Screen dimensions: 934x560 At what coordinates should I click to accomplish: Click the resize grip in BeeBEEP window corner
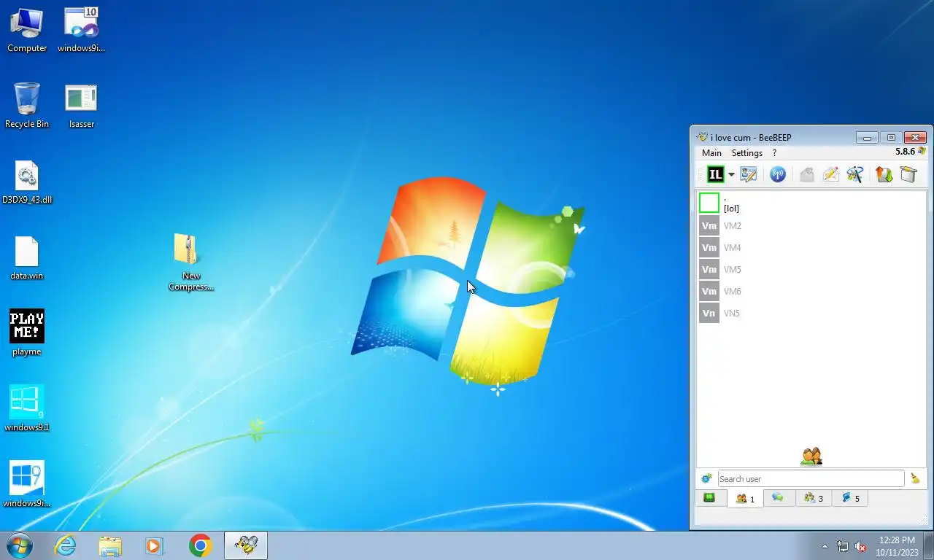(x=923, y=520)
